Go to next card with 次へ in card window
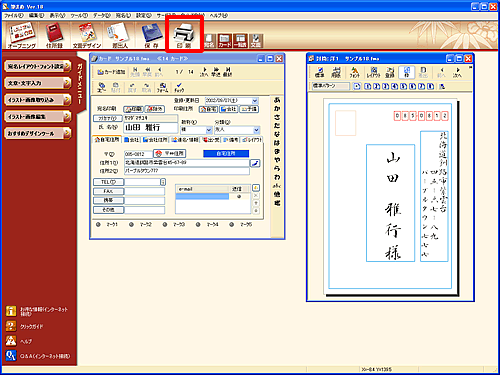This screenshot has height=375, width=500. pos(204,72)
